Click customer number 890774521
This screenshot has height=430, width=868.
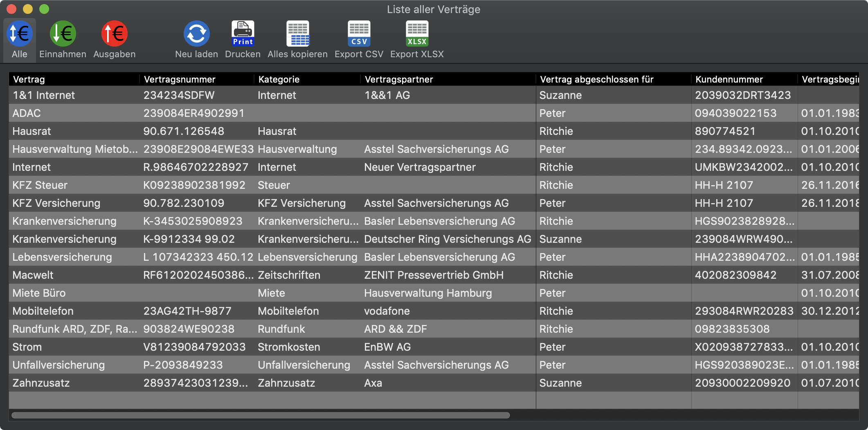pos(725,131)
